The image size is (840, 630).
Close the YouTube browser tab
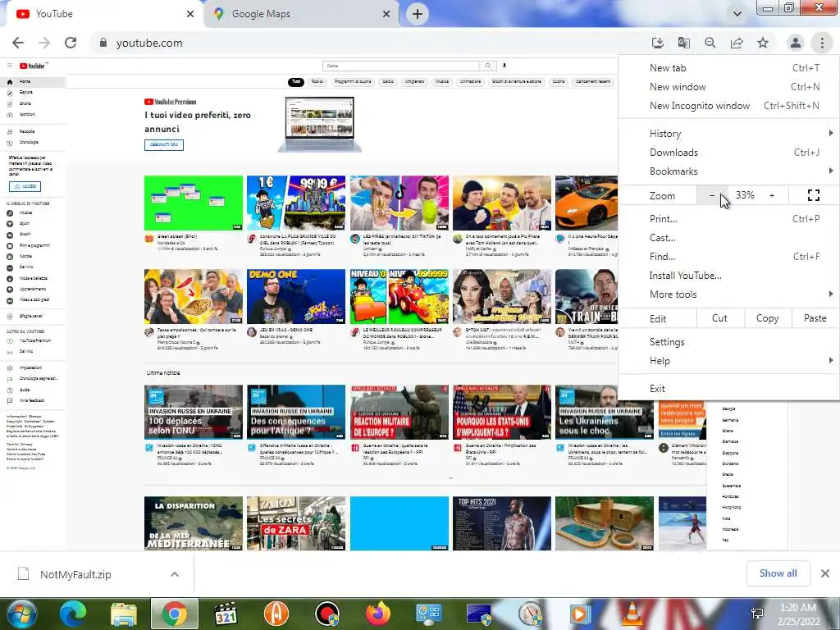click(190, 14)
